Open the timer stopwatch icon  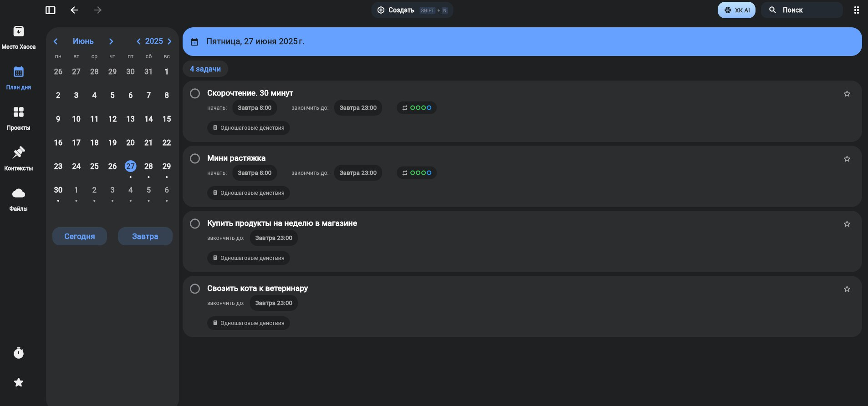click(19, 353)
